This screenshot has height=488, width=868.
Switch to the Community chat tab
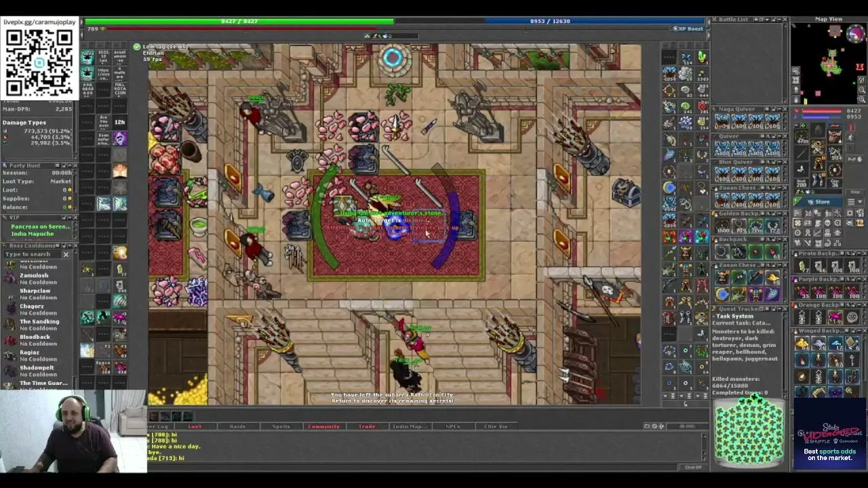tap(323, 426)
